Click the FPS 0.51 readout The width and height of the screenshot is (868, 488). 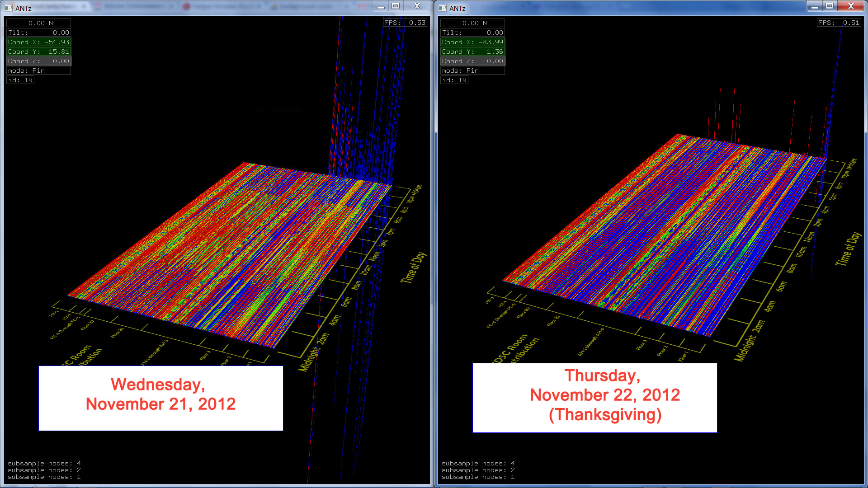839,23
